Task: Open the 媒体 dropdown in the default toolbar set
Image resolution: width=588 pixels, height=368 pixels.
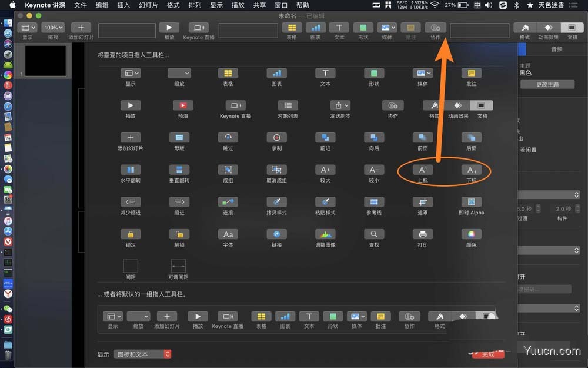Action: [x=356, y=317]
